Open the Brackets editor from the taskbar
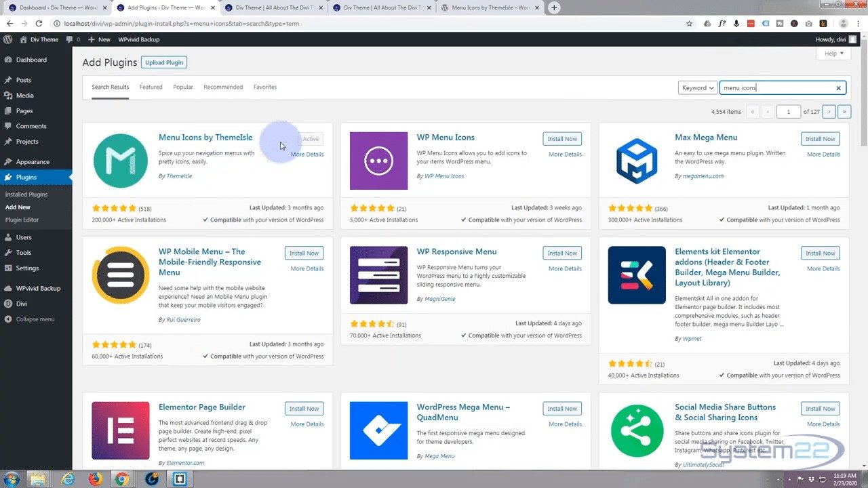Screen dimensions: 868x488 [x=180, y=479]
